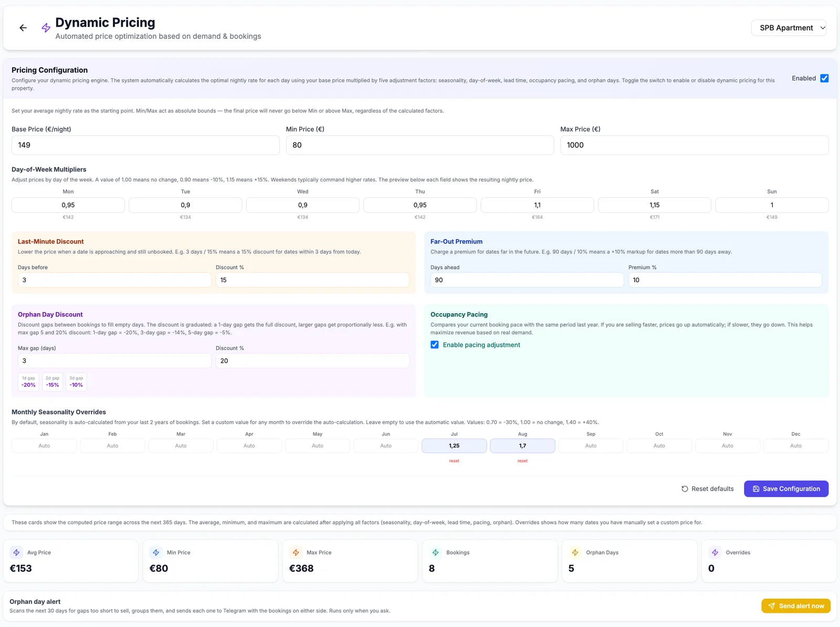Toggle the Enabled checkbox for dynamic pricing
Image resolution: width=840 pixels, height=627 pixels.
[x=824, y=78]
